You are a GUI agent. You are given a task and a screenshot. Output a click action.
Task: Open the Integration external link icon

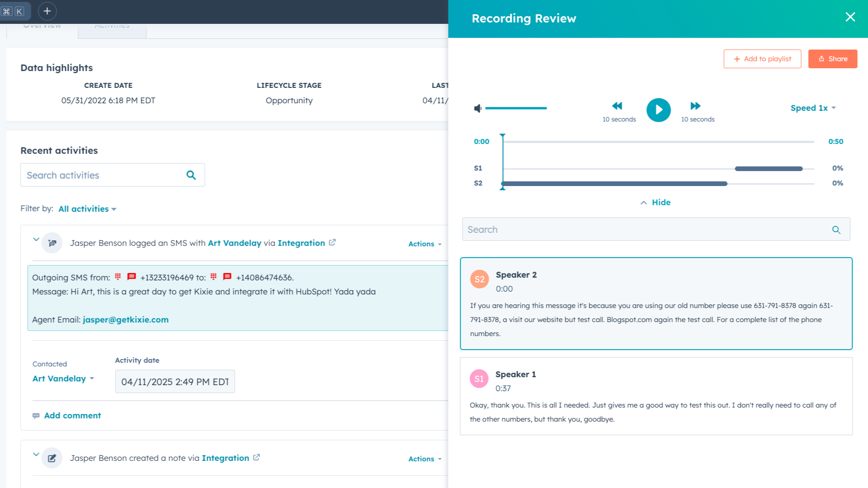click(x=332, y=242)
